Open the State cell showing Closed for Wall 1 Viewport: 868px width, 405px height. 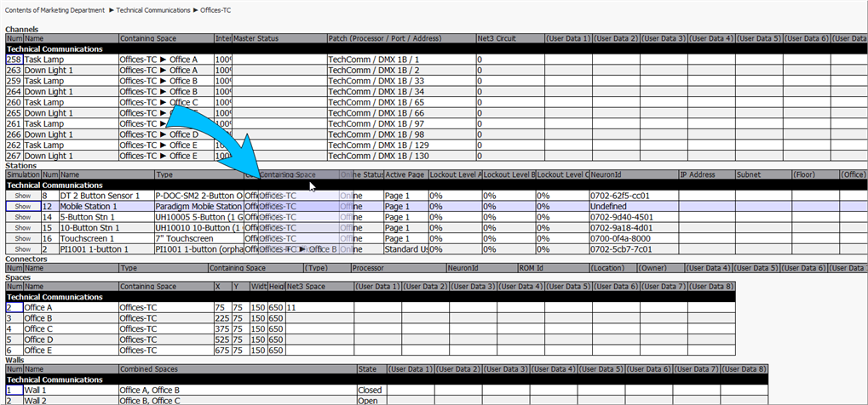tap(371, 391)
